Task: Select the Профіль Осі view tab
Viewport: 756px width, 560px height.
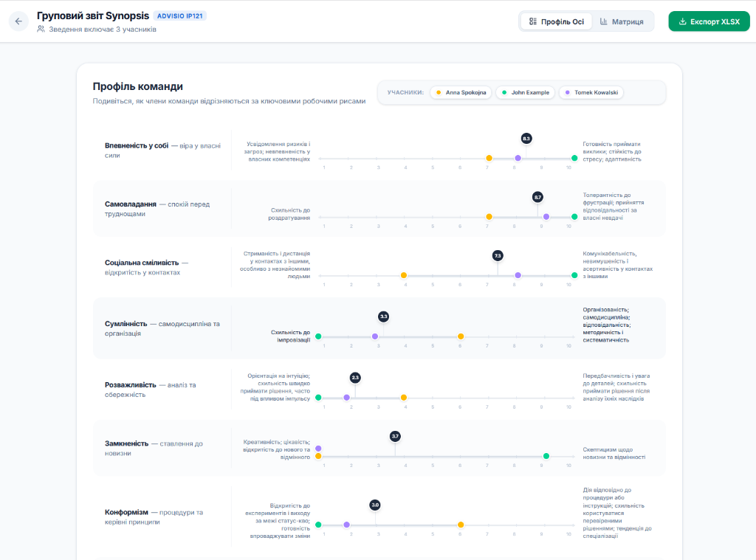Action: click(x=557, y=21)
